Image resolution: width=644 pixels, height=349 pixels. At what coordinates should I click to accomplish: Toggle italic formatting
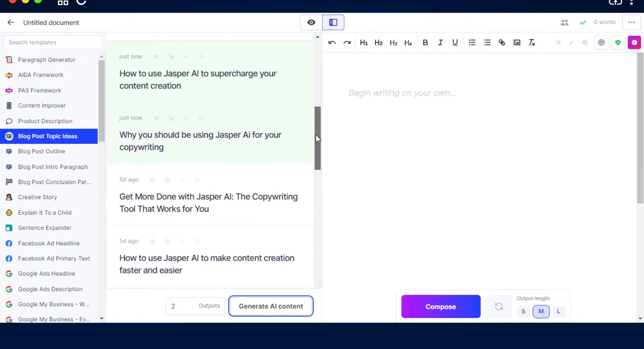coord(440,43)
